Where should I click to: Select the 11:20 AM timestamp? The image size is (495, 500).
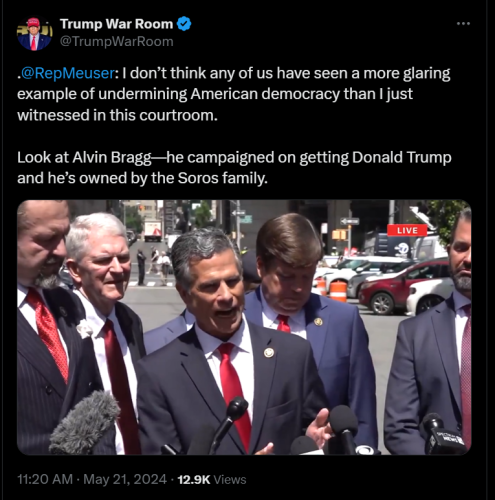(45, 479)
